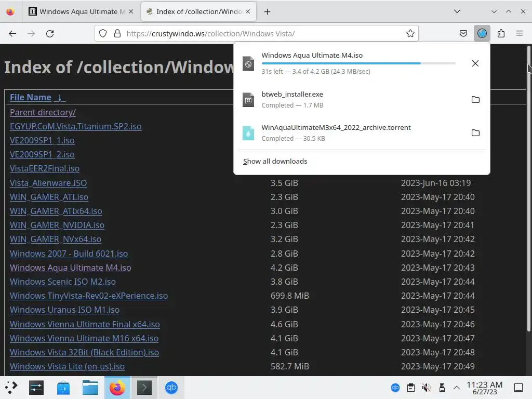
Task: Show btweb_installer.exe in its folder
Action: pos(475,99)
